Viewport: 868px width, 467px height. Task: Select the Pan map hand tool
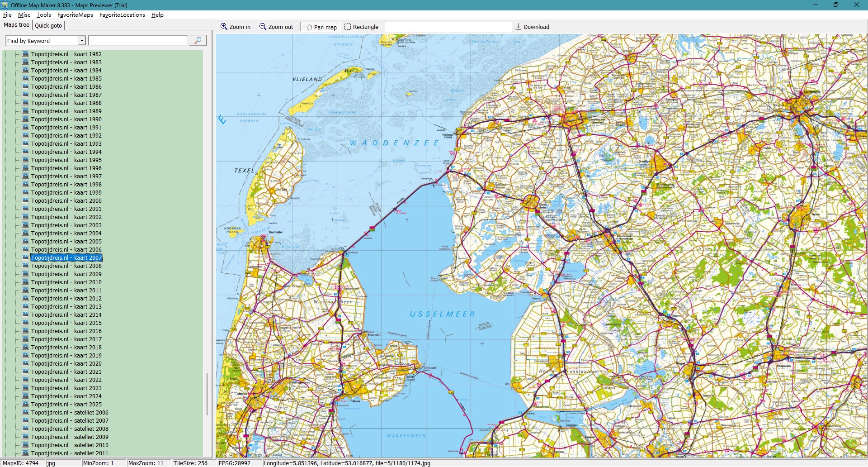coord(309,27)
